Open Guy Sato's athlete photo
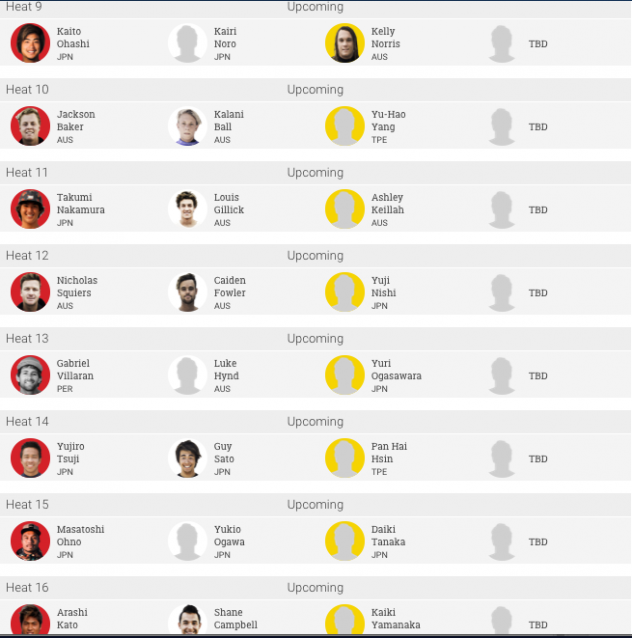The image size is (632, 638). point(188,458)
